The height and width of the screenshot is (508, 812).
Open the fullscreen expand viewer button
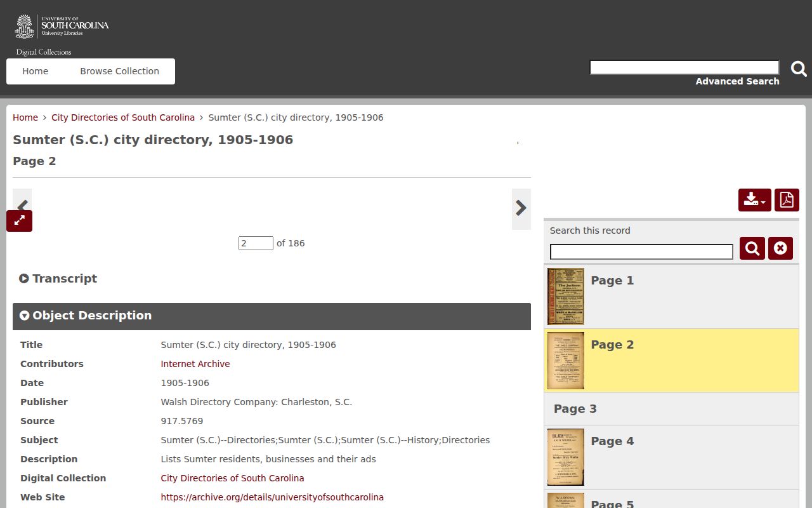point(19,221)
